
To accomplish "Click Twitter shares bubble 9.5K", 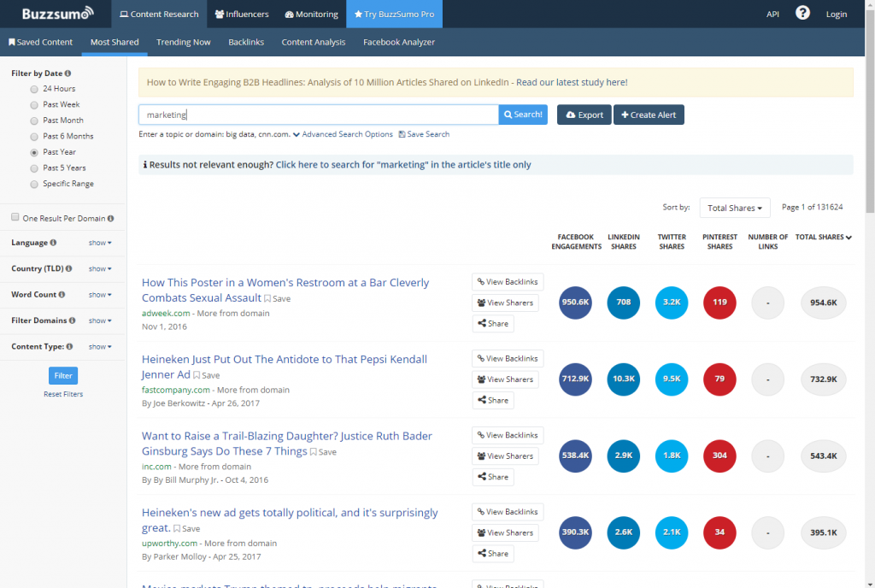I will point(672,379).
